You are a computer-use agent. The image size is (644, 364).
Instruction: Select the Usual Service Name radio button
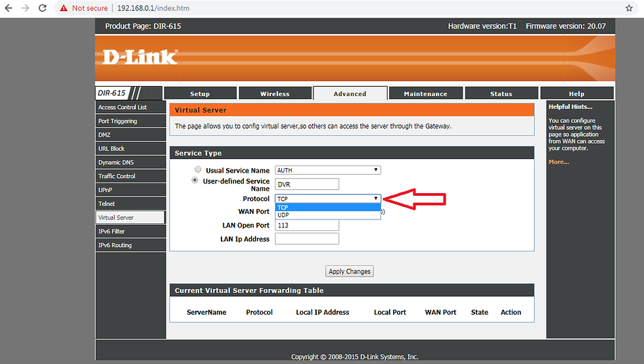[198, 170]
